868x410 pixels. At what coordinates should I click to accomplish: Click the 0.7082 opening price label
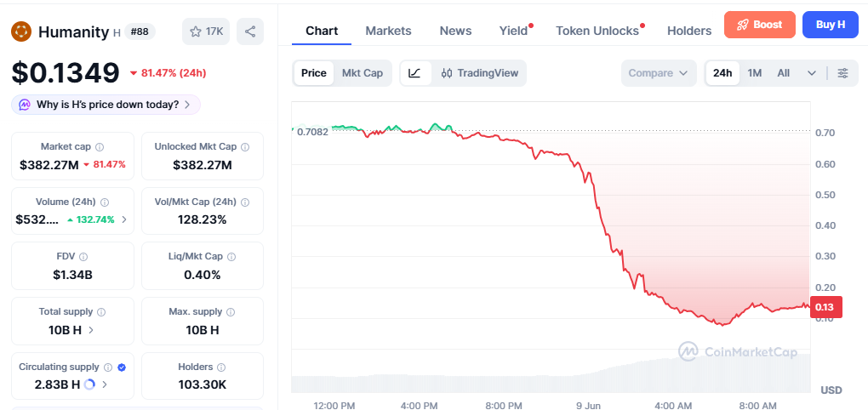pos(312,132)
